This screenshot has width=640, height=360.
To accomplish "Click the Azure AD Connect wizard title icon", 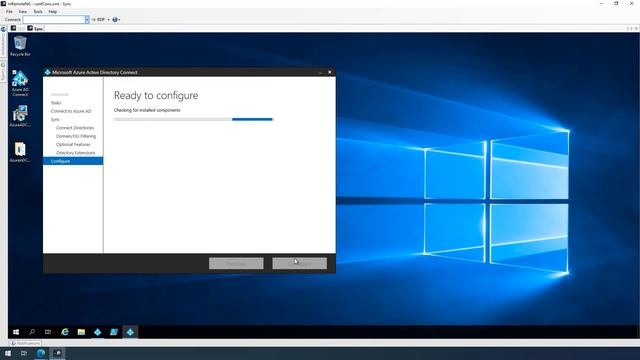I will point(47,72).
